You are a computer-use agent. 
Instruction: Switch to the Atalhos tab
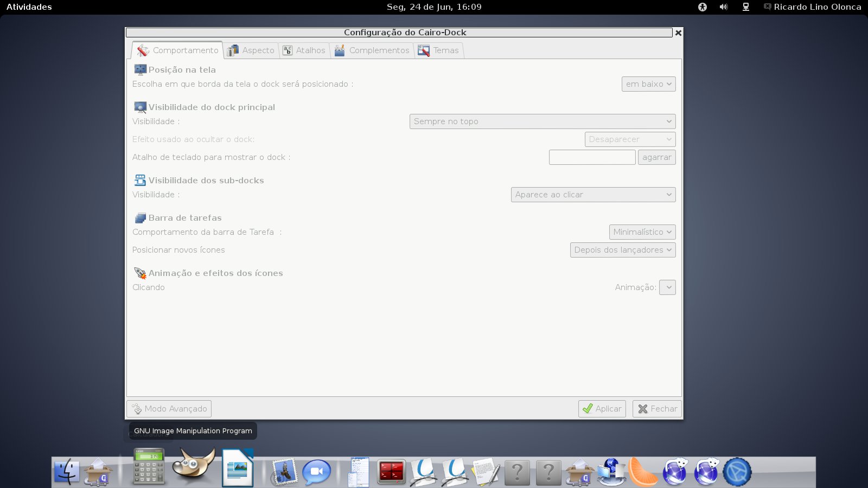pyautogui.click(x=304, y=50)
